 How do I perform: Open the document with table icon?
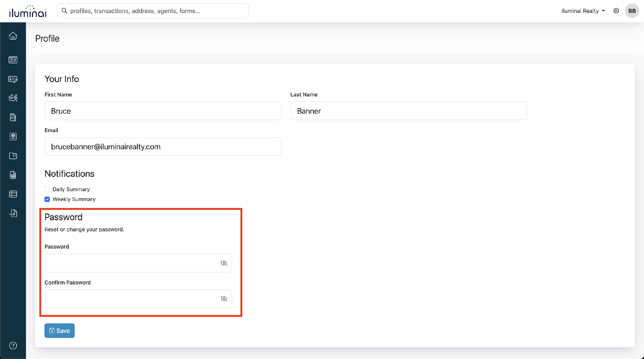pos(13,175)
